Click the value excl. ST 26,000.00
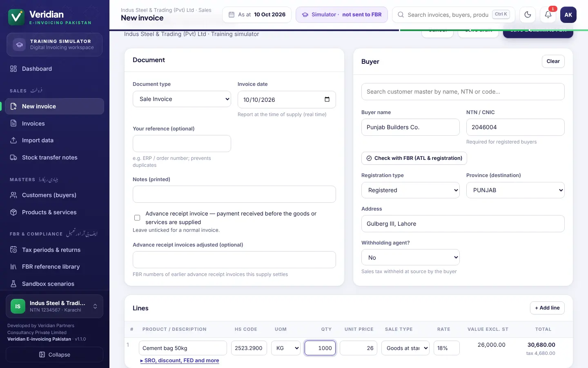588x368 pixels. 492,345
